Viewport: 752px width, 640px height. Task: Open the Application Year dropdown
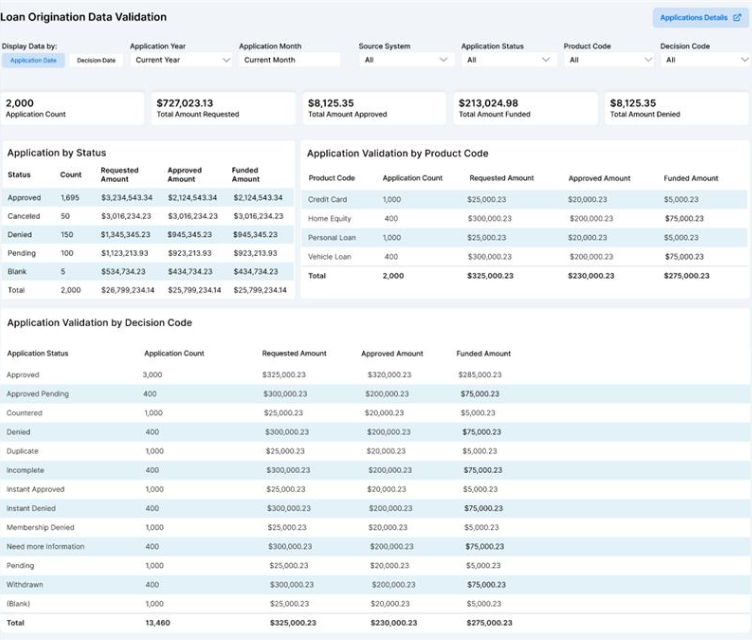click(x=182, y=60)
